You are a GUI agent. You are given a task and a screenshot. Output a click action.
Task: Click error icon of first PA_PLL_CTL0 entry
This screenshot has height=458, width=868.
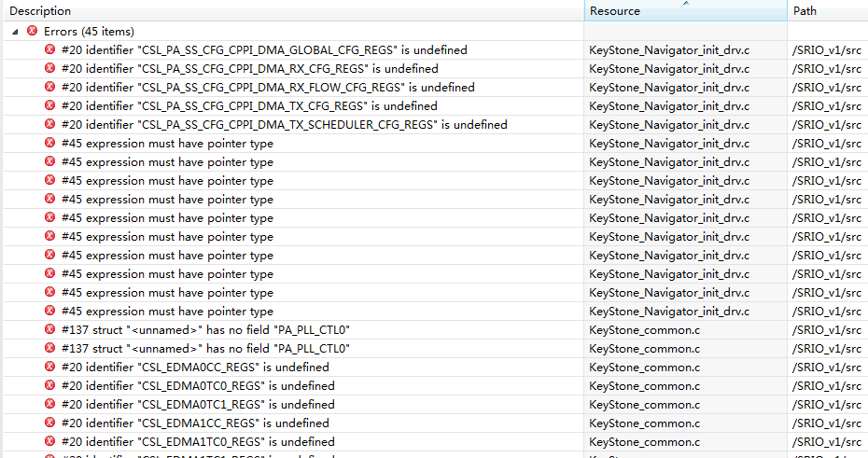(x=50, y=330)
